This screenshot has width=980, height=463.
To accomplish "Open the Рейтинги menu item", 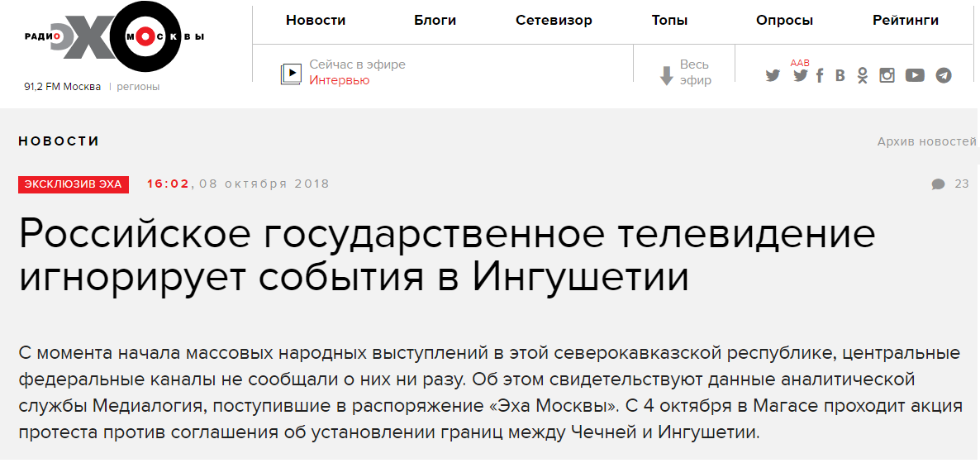I will (x=906, y=21).
